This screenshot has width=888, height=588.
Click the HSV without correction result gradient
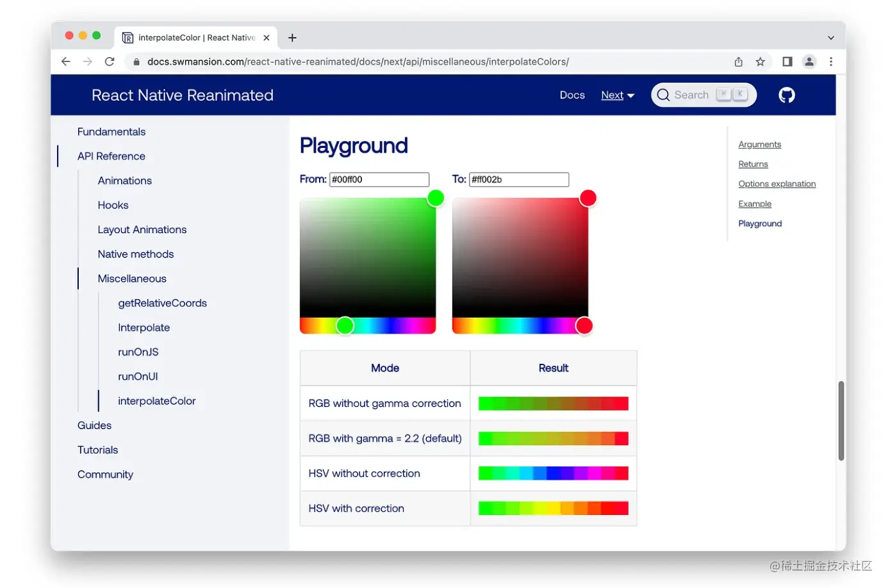tap(554, 473)
